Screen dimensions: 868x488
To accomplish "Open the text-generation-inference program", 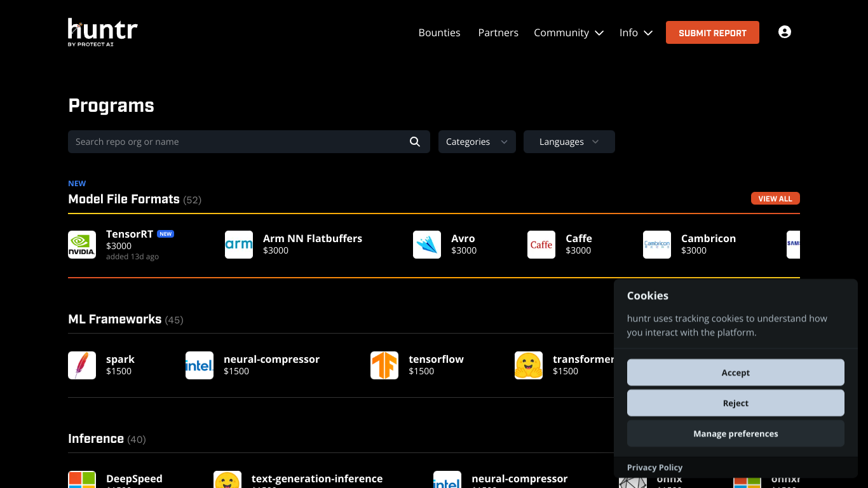I will (x=317, y=478).
